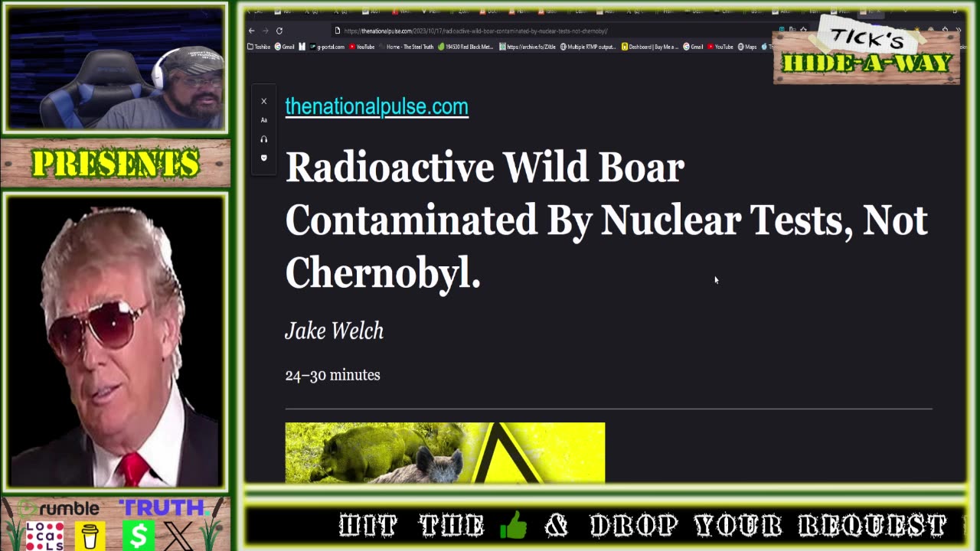Click the page icon in the address bar
The image size is (980, 551).
pos(337,31)
